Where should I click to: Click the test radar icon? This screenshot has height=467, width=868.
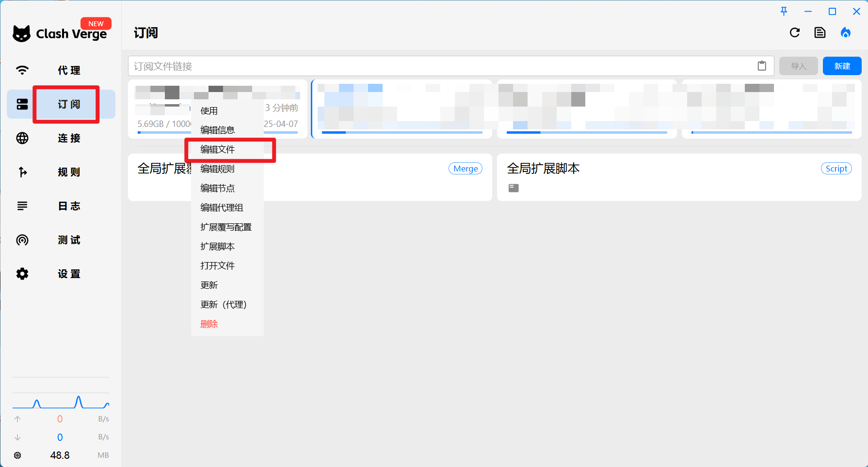22,240
